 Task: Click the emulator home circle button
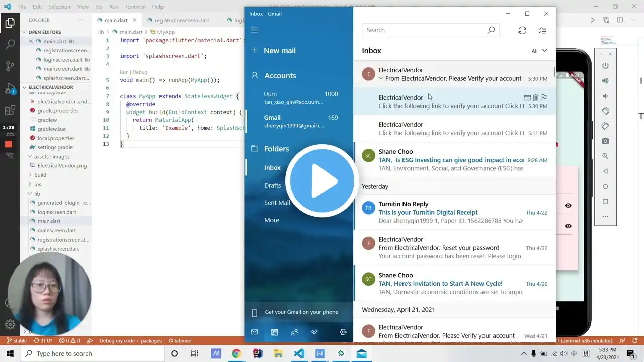pyautogui.click(x=605, y=187)
